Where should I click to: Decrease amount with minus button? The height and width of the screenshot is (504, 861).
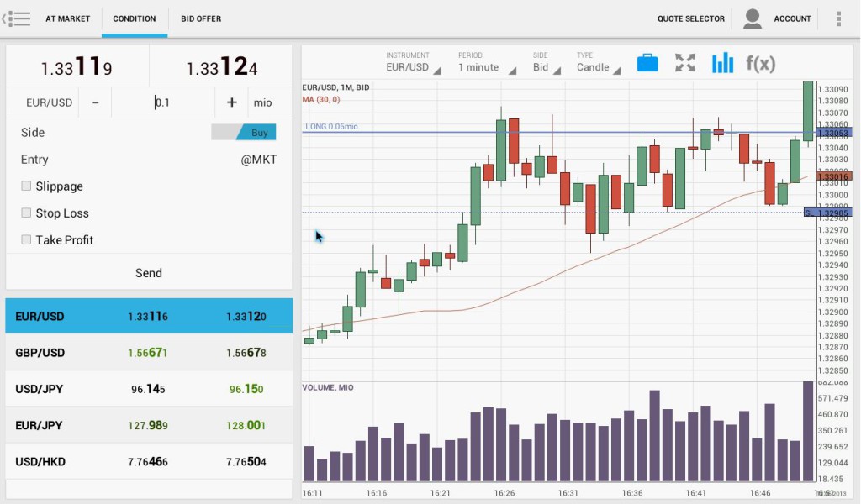pyautogui.click(x=96, y=102)
